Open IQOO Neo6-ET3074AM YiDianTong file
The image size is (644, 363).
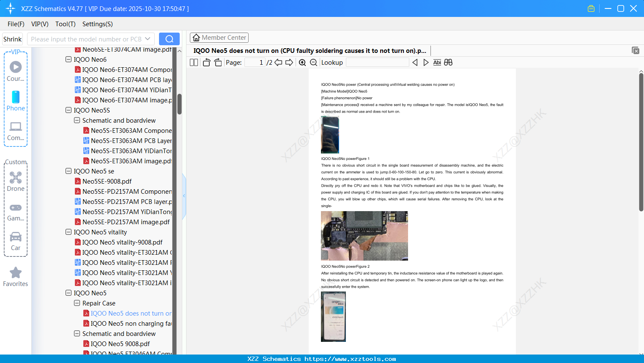123,90
